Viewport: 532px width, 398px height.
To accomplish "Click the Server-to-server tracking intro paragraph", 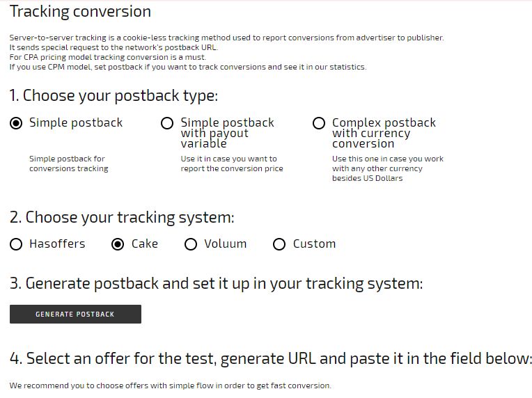I will click(226, 52).
